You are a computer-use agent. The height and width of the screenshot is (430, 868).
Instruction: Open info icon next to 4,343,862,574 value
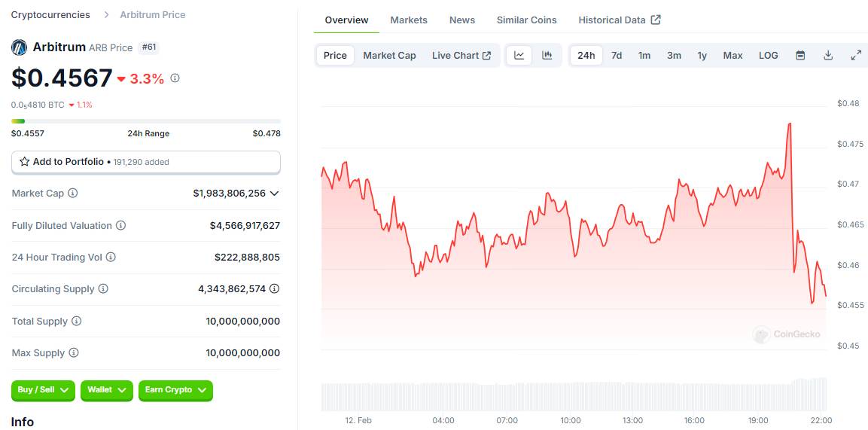275,288
